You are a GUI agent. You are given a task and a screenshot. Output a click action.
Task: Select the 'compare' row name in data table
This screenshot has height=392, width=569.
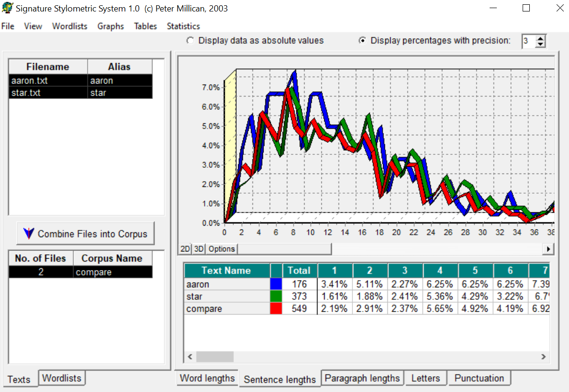click(x=227, y=309)
